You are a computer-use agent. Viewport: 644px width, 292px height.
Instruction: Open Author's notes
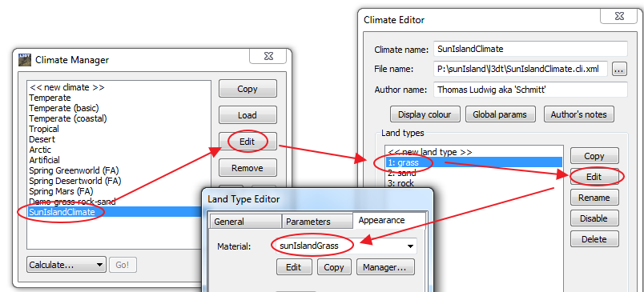pos(578,114)
